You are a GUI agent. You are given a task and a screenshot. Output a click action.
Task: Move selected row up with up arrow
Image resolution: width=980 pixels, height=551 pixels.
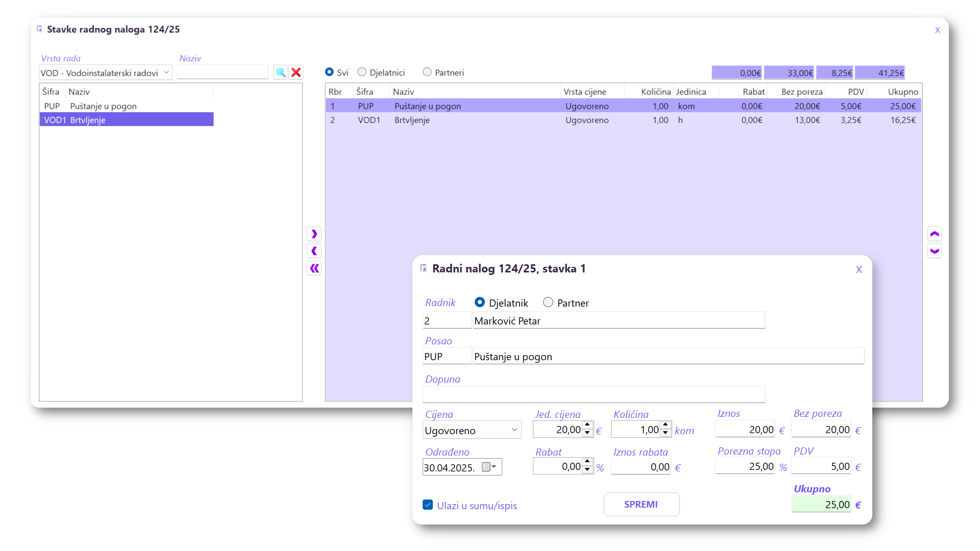(x=935, y=234)
